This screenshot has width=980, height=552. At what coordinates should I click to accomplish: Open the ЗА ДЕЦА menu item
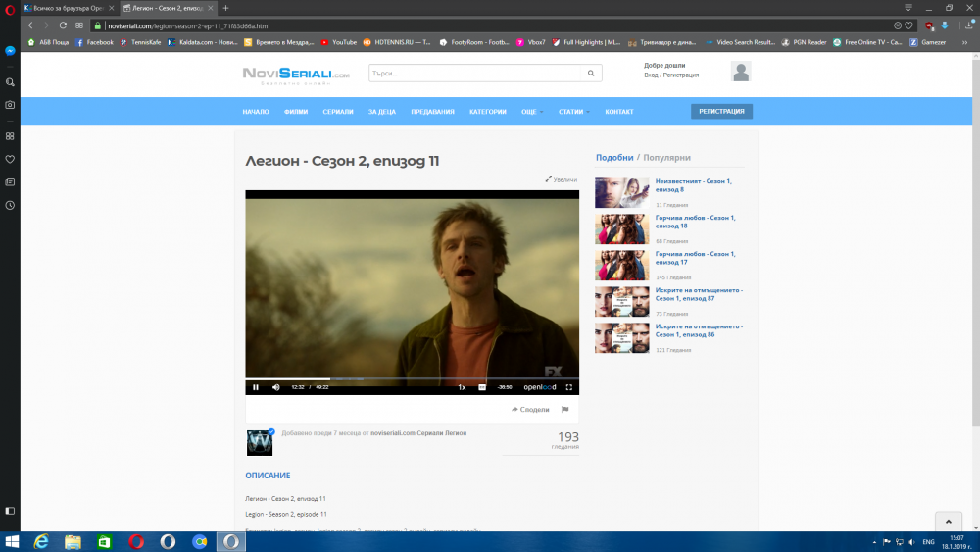pyautogui.click(x=382, y=111)
